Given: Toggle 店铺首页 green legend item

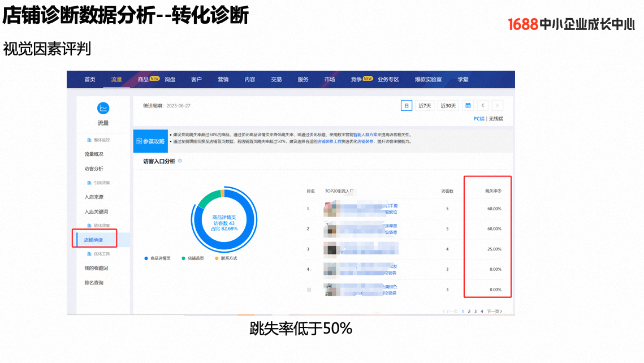Looking at the screenshot, I should (195, 258).
